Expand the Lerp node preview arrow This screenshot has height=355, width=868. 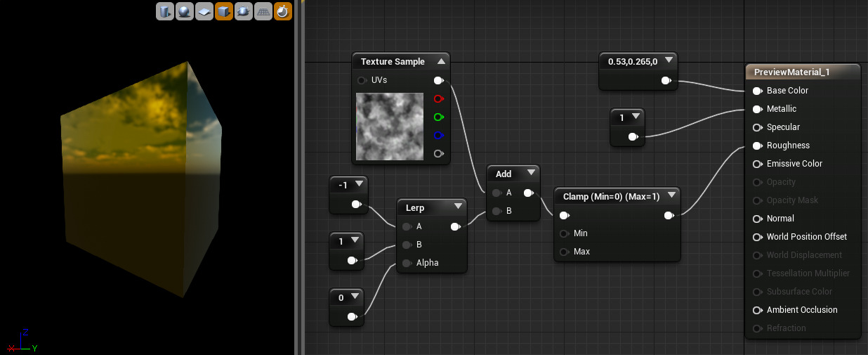458,207
